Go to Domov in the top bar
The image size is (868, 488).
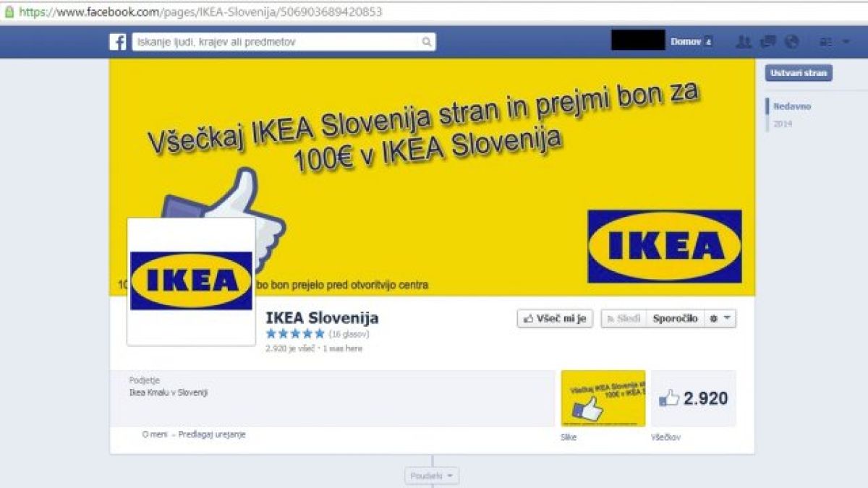tap(685, 42)
